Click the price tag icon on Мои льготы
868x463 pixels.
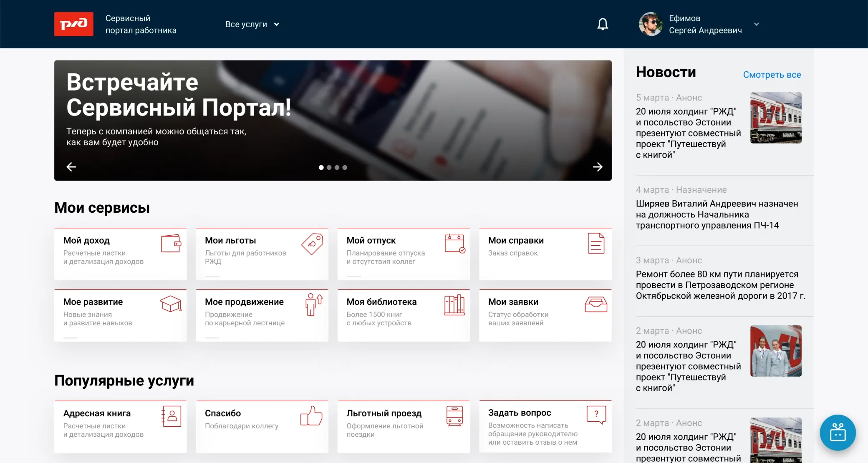click(x=311, y=245)
